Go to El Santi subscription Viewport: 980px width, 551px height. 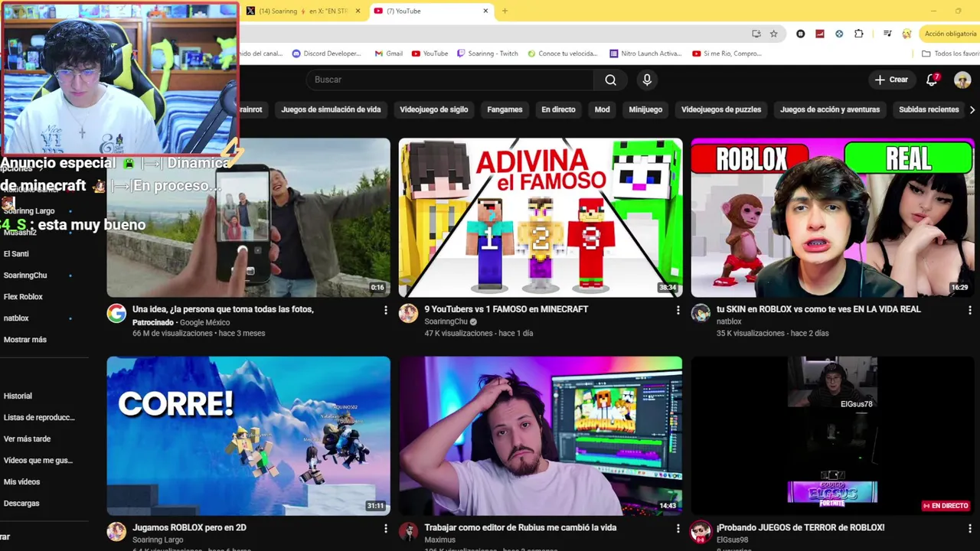(x=16, y=254)
